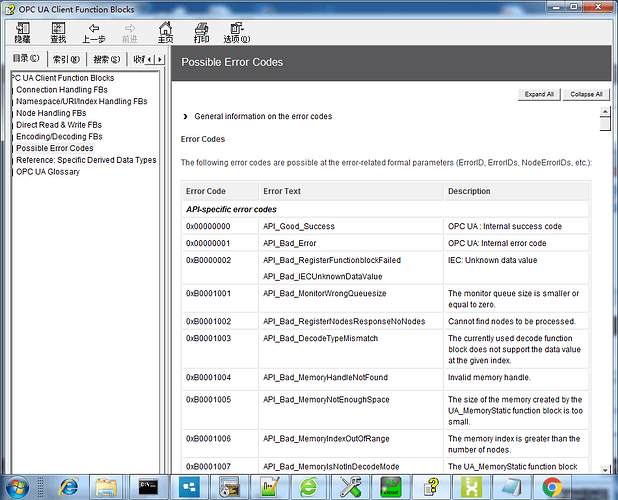This screenshot has height=500, width=618.
Task: Open the notepad taskbar icon
Action: pyautogui.click(x=512, y=487)
